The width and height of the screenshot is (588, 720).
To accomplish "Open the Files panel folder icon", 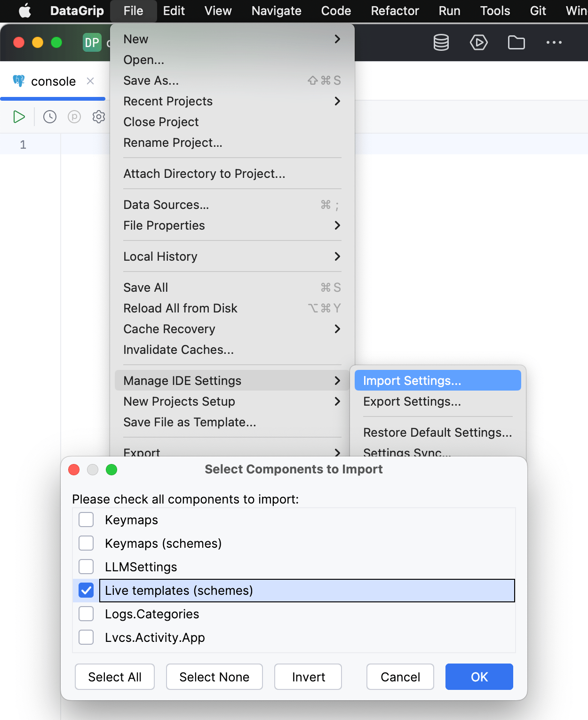I will coord(516,42).
